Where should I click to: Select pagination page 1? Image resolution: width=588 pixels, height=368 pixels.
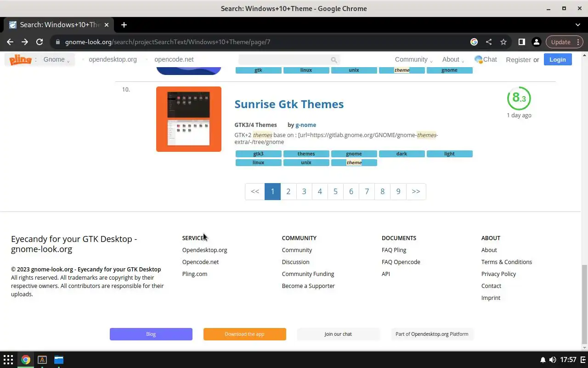click(272, 191)
